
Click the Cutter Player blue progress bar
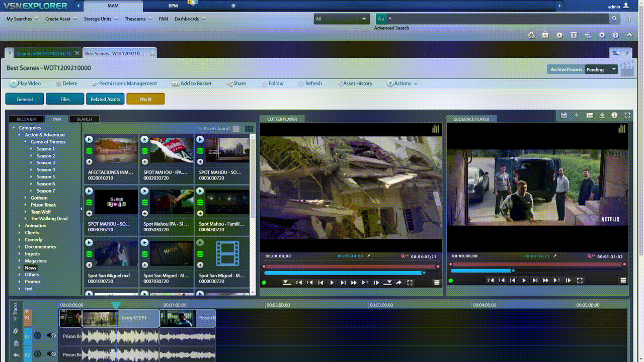pos(345,273)
